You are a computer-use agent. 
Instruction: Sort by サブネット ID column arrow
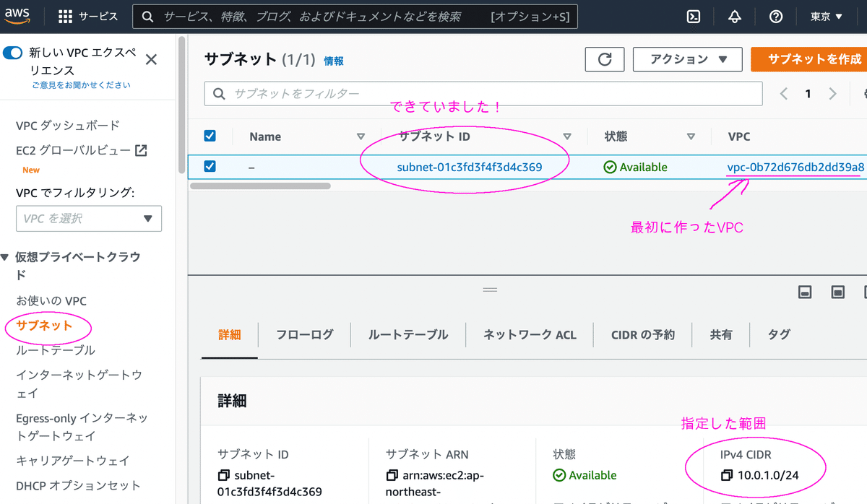567,136
